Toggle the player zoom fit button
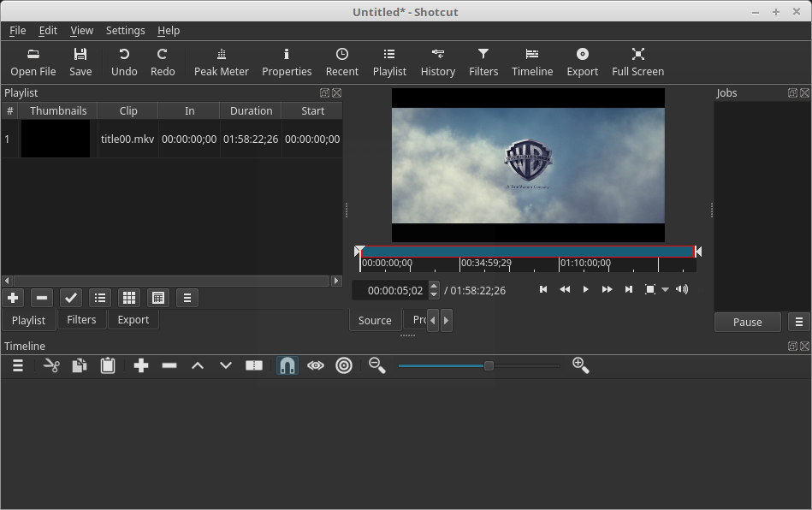Image resolution: width=812 pixels, height=510 pixels. pyautogui.click(x=650, y=289)
